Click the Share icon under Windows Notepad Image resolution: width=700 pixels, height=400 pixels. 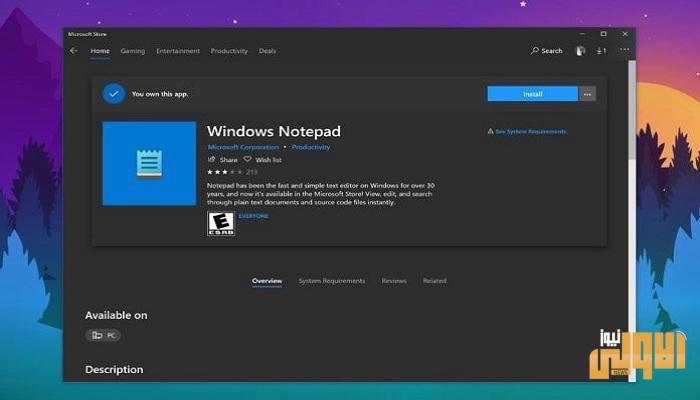(x=212, y=160)
